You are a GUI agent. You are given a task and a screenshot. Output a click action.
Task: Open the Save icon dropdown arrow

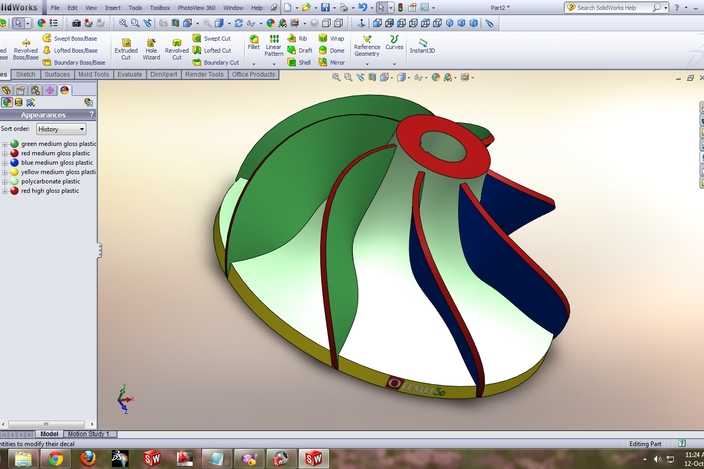click(x=334, y=8)
